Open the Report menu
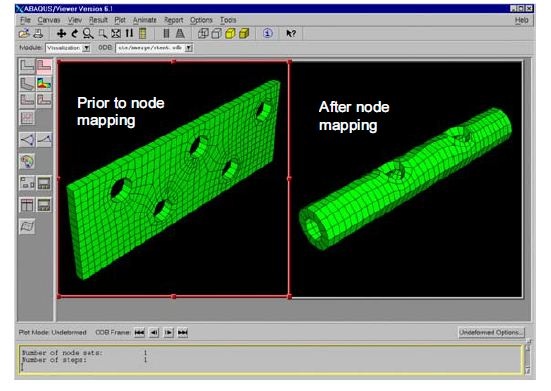 (x=174, y=20)
